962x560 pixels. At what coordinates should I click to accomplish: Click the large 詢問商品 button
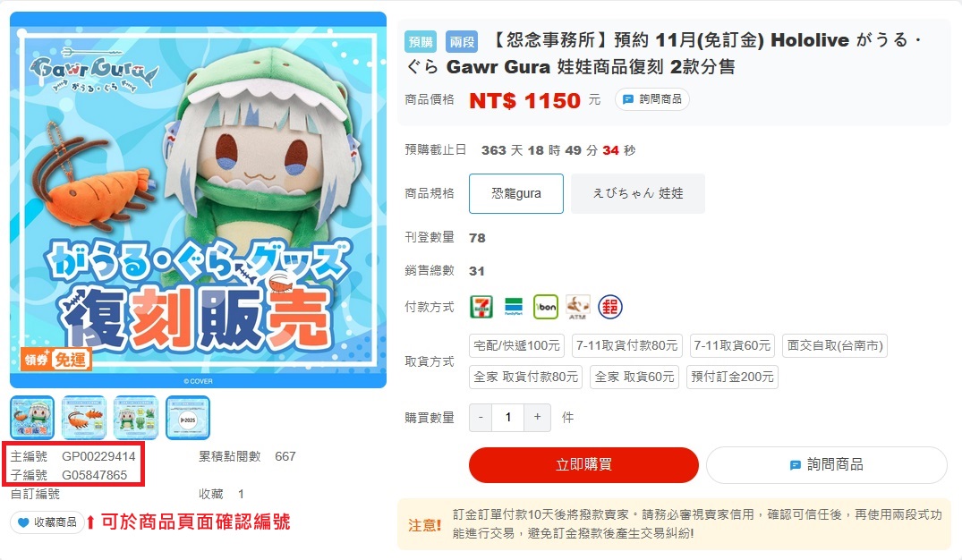click(826, 465)
